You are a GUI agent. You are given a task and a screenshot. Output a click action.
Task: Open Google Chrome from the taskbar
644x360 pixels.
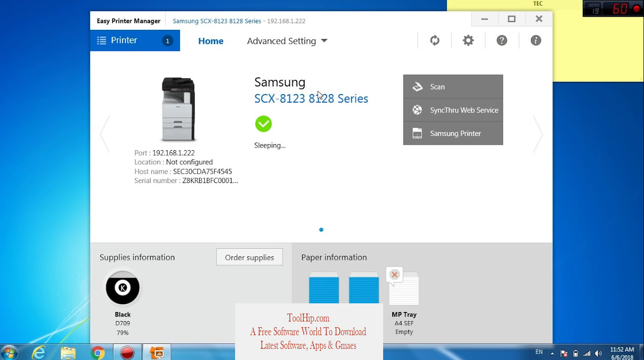98,352
